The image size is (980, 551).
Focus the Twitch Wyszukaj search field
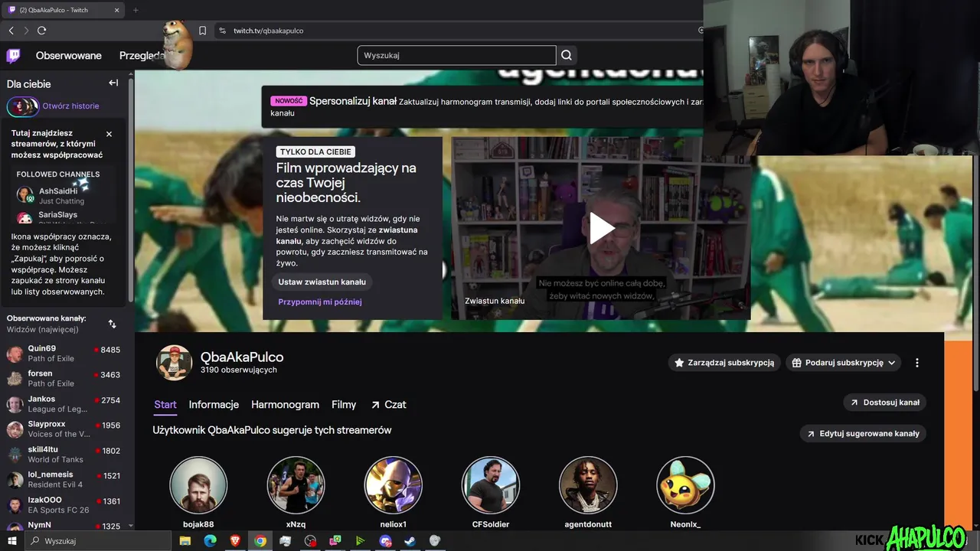pos(456,55)
